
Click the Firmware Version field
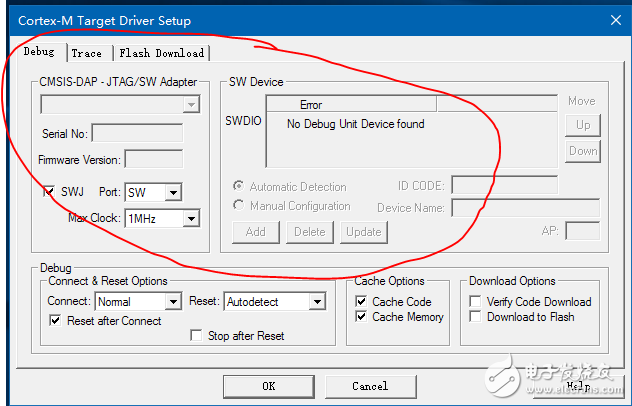pyautogui.click(x=154, y=160)
